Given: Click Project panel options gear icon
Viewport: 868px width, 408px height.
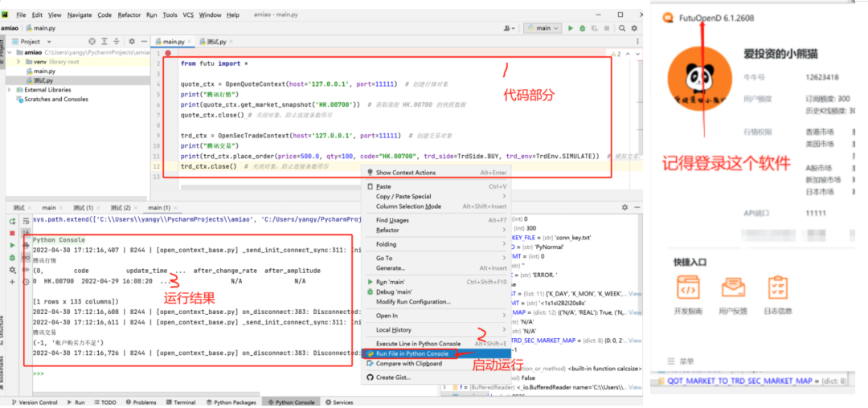Looking at the screenshot, I should pos(132,42).
